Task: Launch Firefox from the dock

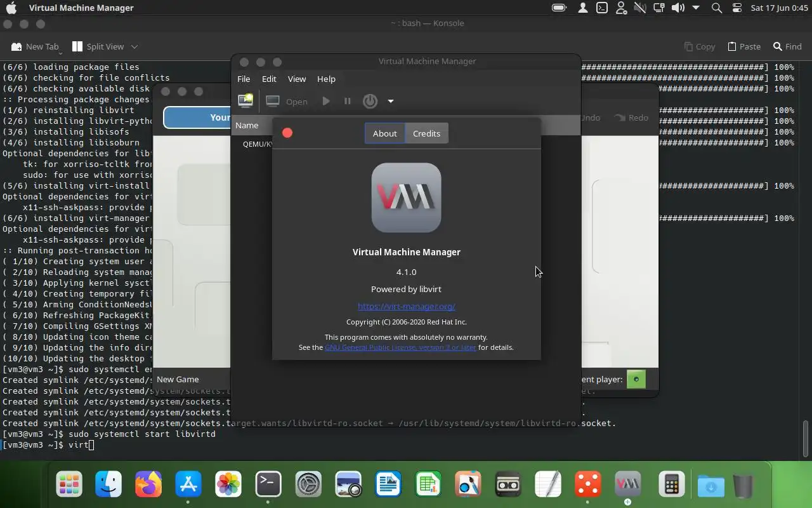Action: tap(148, 485)
